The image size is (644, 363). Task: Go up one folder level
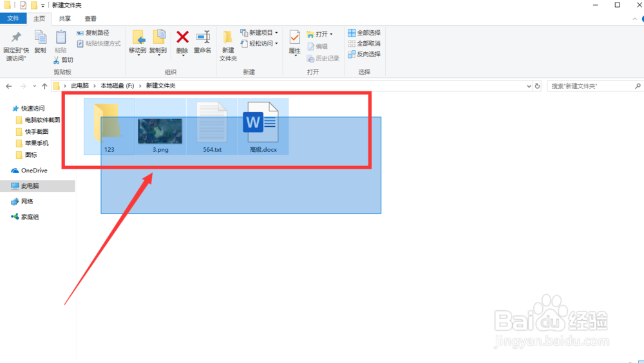pyautogui.click(x=44, y=86)
